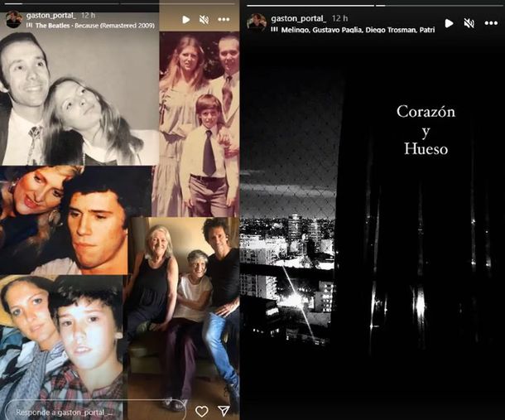Open profile avatar on the Corazón y Hueso story
This screenshot has width=505, height=420.
[257, 21]
